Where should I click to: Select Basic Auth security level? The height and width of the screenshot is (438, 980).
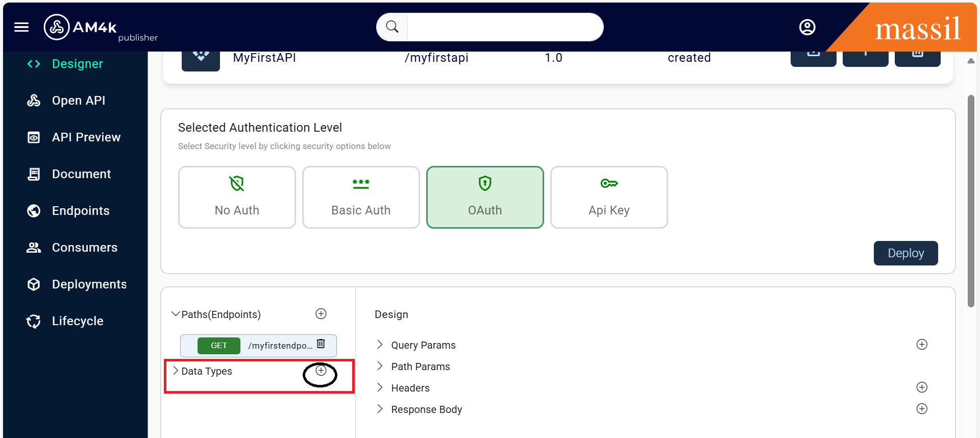tap(361, 197)
